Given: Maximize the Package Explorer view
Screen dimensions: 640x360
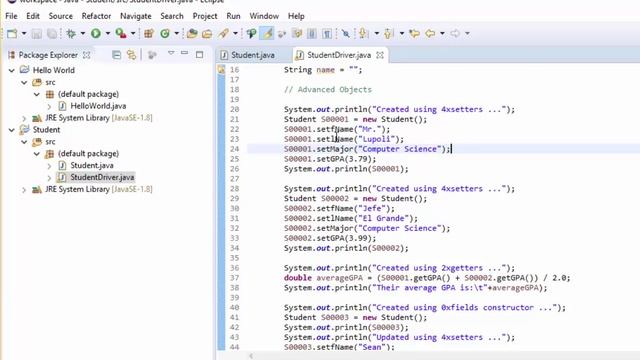Looking at the screenshot, I should click(x=199, y=55).
